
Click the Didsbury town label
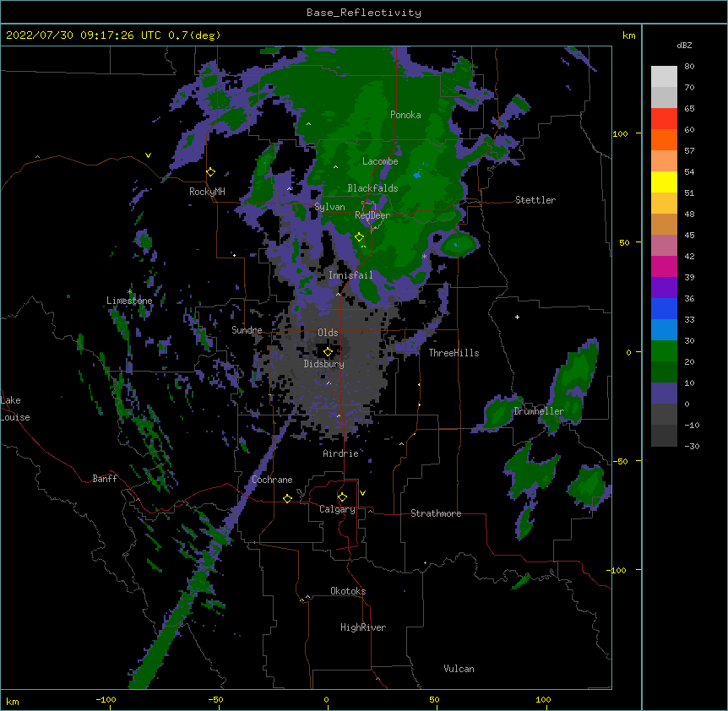(x=324, y=364)
